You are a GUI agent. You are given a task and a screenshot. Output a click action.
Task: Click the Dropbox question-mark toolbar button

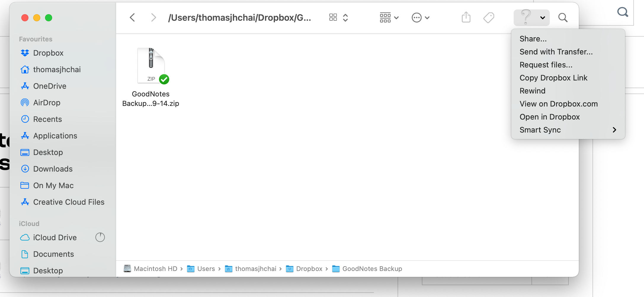click(526, 17)
